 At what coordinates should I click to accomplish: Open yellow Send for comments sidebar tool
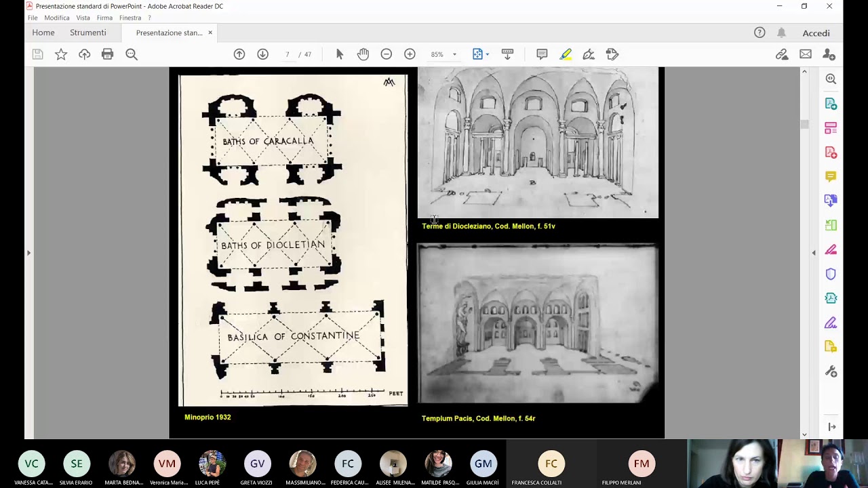coord(831,347)
